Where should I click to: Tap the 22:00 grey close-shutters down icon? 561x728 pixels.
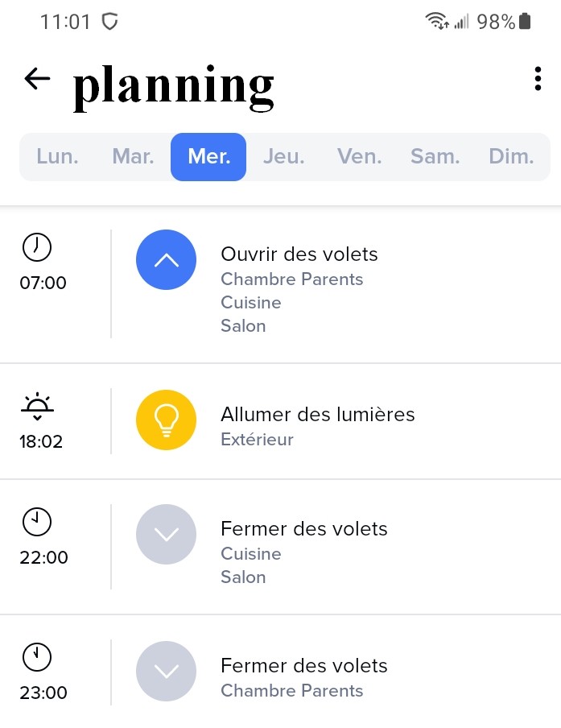point(167,534)
